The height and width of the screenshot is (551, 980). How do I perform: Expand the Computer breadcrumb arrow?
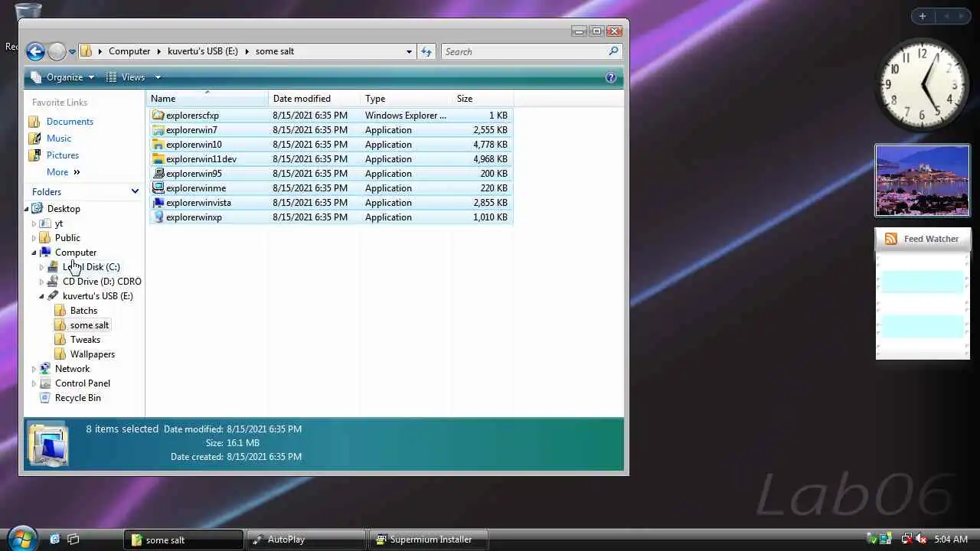(160, 52)
